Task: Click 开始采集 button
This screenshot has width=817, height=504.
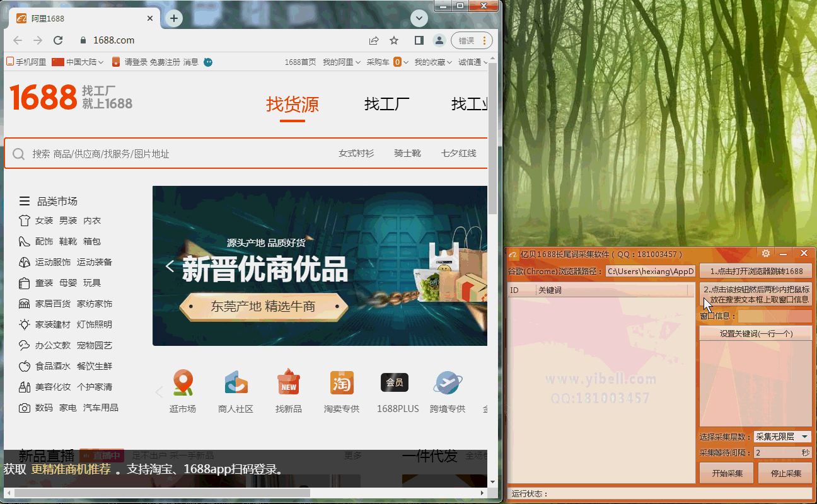Action: [727, 473]
